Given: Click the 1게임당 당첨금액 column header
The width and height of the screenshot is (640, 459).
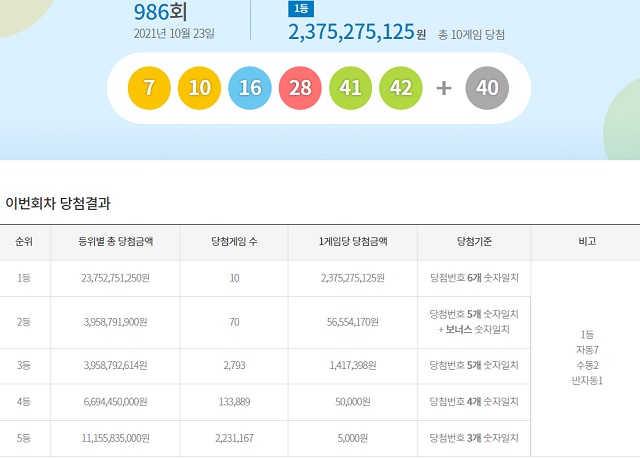Looking at the screenshot, I should coord(353,242).
